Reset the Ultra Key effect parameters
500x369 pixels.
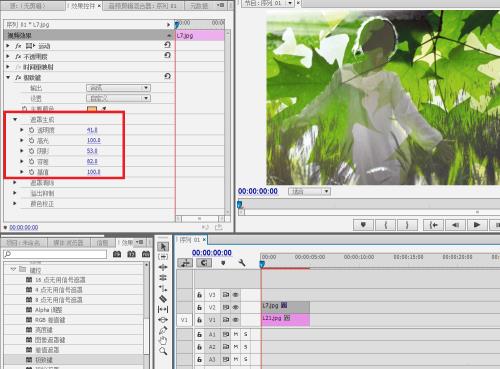pyautogui.click(x=168, y=76)
